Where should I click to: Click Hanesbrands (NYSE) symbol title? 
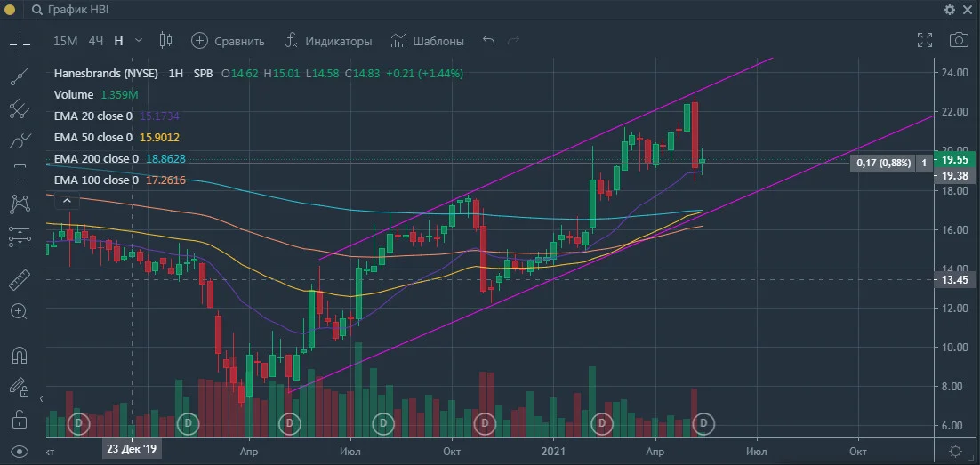click(106, 73)
